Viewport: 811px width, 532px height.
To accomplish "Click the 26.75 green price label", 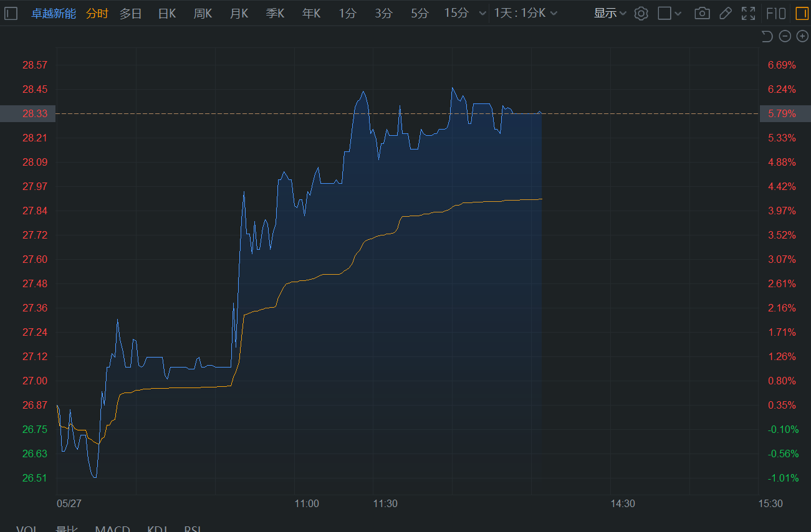I will click(x=35, y=429).
